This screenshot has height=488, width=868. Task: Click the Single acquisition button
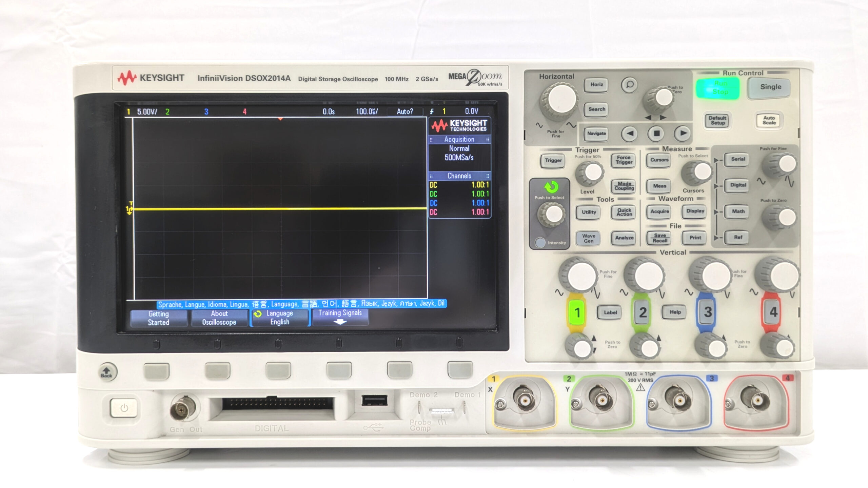pyautogui.click(x=769, y=87)
